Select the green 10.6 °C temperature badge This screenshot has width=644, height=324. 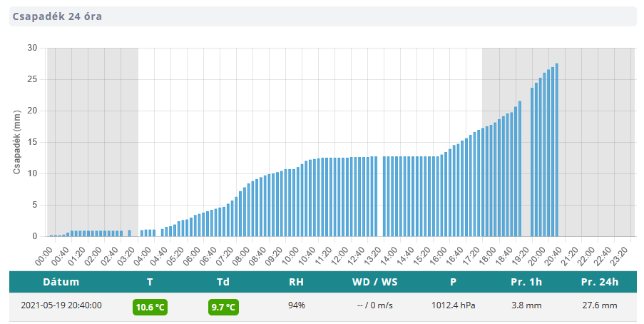pos(150,307)
